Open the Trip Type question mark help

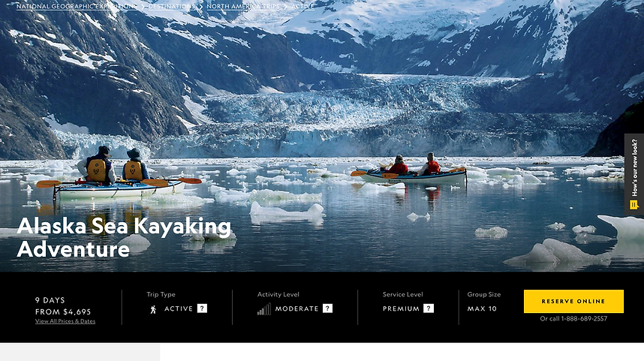click(202, 308)
